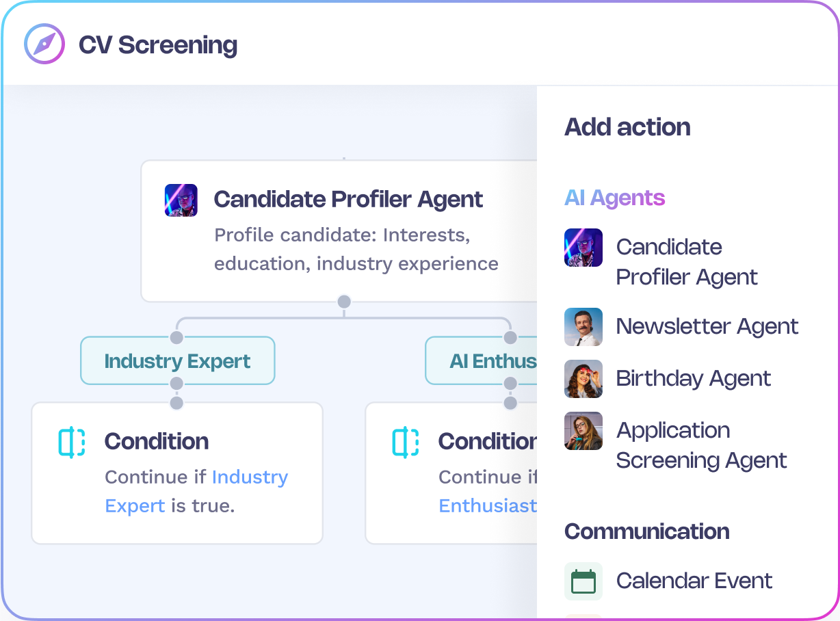Add the Birthday Agent action
Viewport: 840px width, 621px height.
click(x=693, y=379)
